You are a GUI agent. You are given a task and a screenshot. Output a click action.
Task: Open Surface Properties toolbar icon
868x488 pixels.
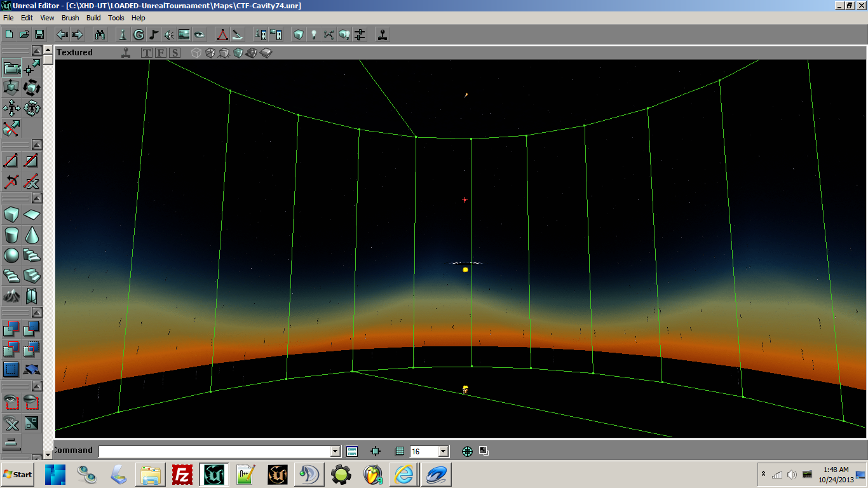[x=276, y=34]
